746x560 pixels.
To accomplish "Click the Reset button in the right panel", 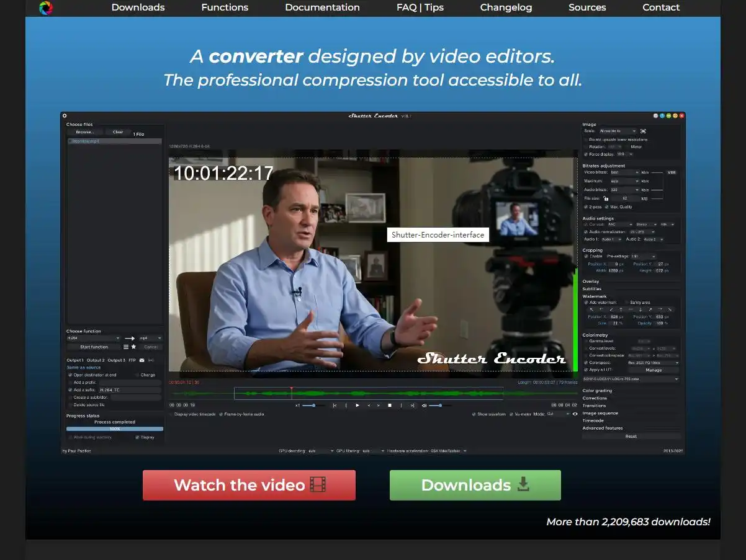I will click(631, 436).
